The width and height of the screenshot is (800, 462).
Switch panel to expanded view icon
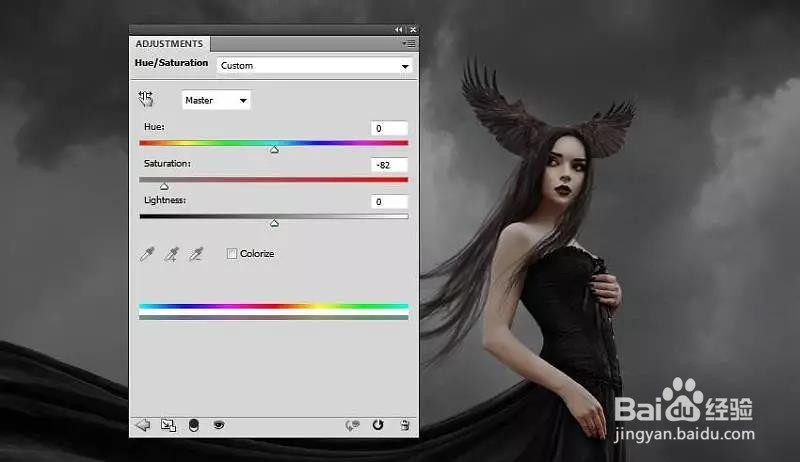(168, 425)
